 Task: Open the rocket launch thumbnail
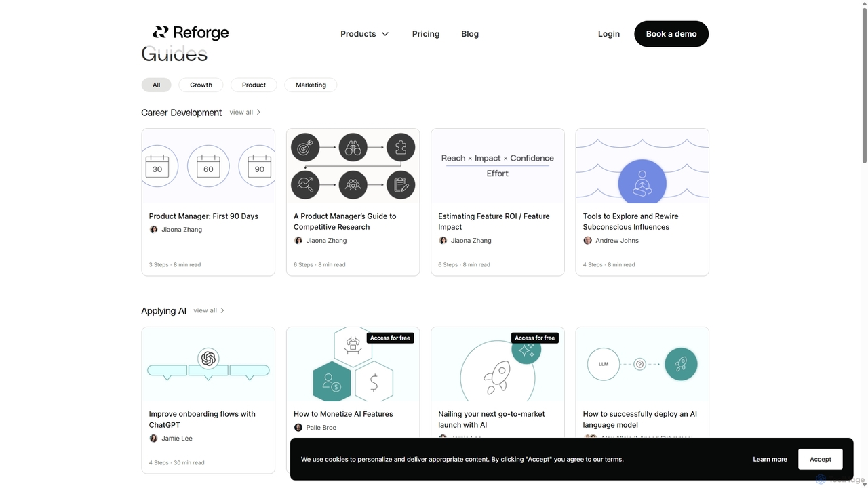pyautogui.click(x=498, y=364)
